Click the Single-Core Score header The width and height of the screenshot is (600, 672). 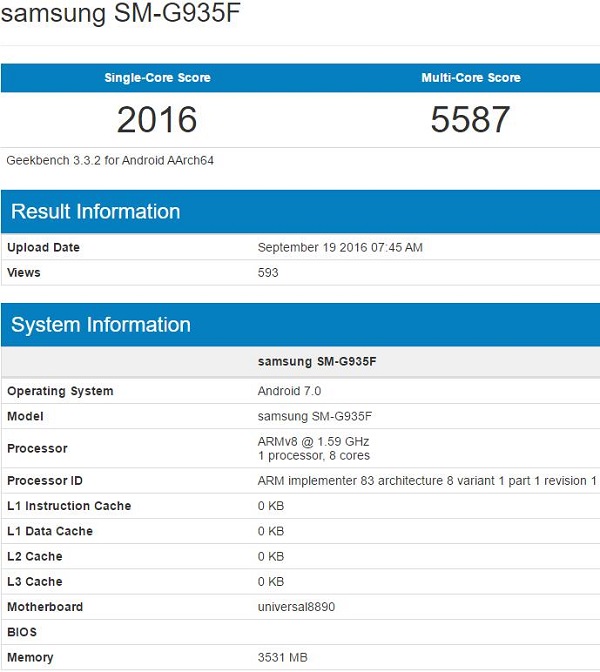[x=157, y=78]
